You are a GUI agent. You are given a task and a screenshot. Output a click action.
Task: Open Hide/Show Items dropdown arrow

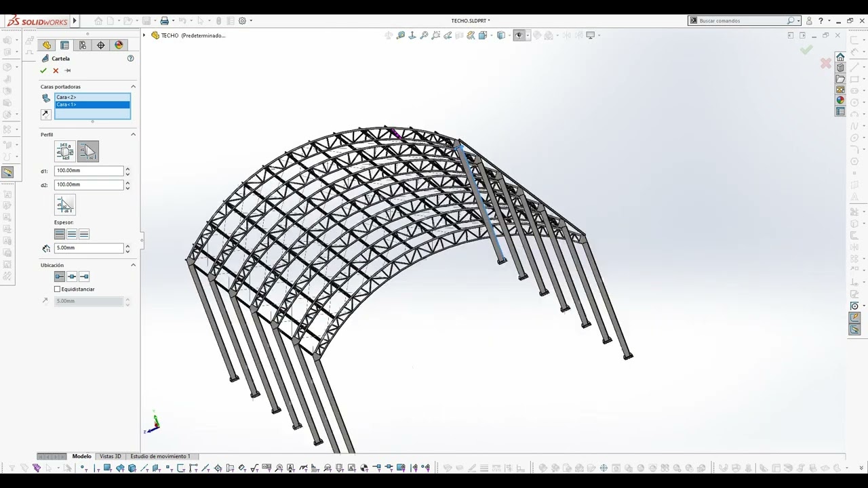click(x=527, y=35)
